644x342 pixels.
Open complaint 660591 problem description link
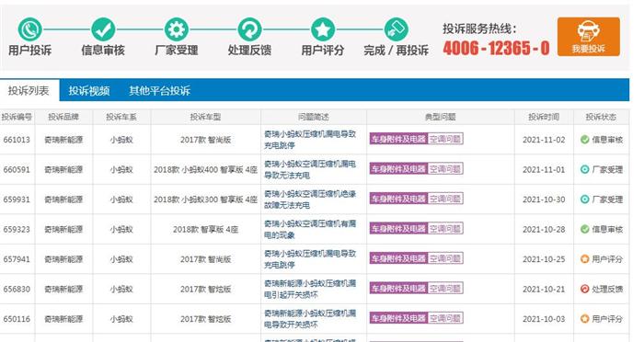point(310,169)
